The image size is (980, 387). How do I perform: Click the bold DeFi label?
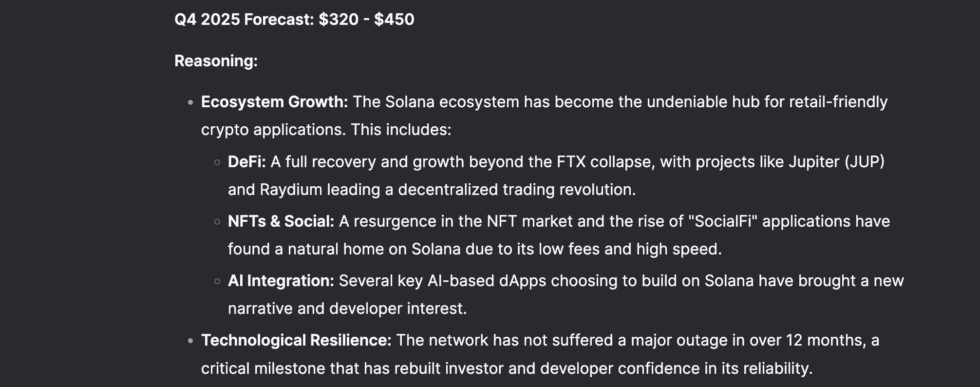(247, 162)
